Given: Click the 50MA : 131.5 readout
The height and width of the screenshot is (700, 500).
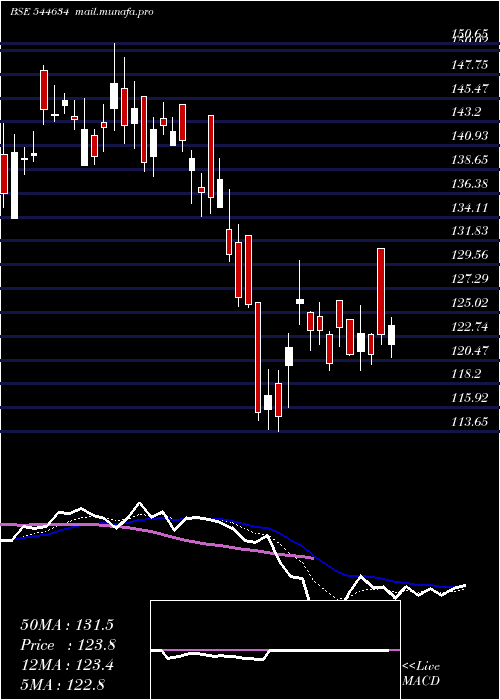Looking at the screenshot, I should (67, 625).
